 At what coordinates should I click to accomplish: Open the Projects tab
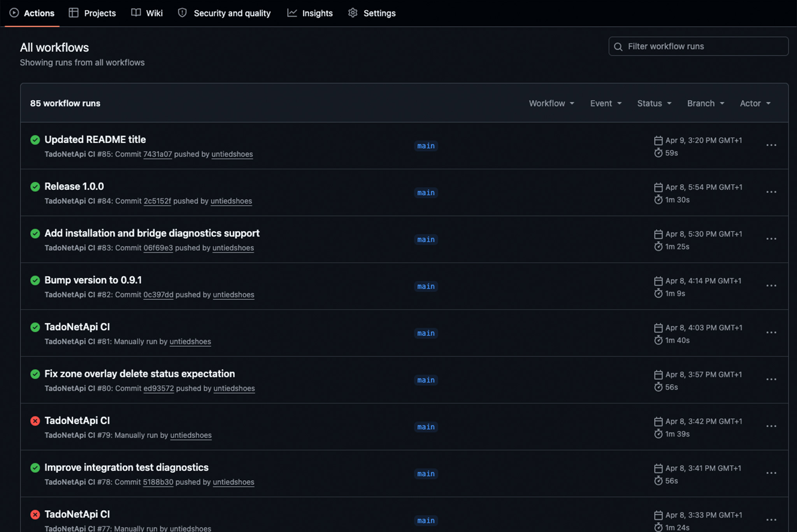click(x=92, y=13)
